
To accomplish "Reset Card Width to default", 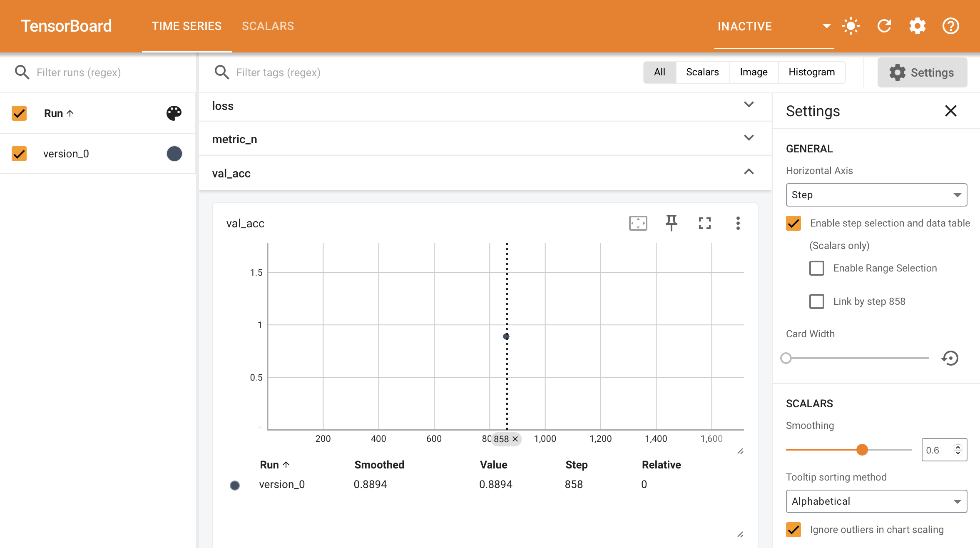I will coord(950,358).
